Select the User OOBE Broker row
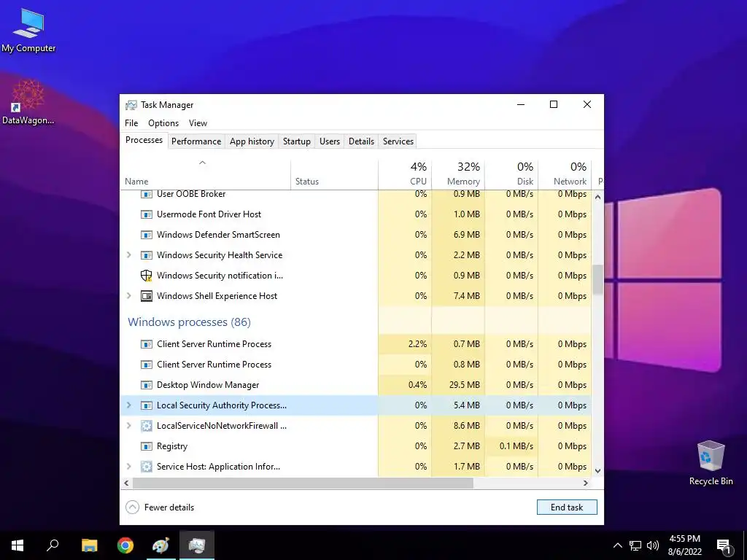 (356, 195)
